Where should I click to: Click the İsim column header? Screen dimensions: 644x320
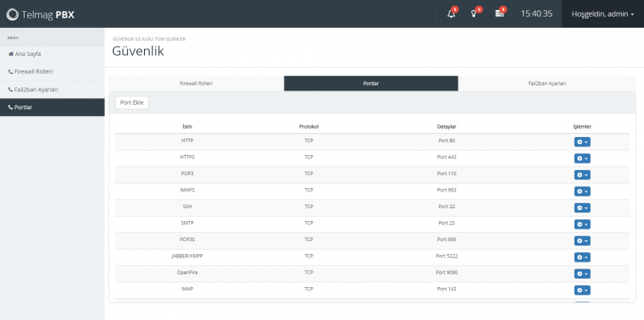pyautogui.click(x=187, y=127)
